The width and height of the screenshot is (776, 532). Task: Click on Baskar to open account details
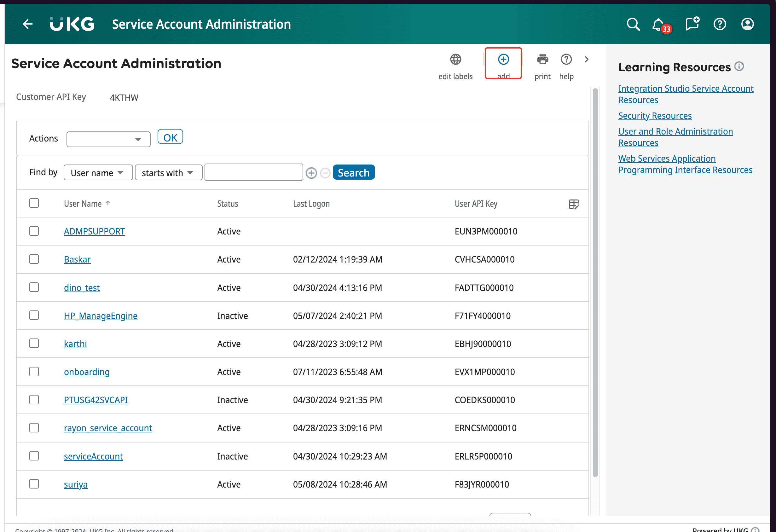[77, 259]
